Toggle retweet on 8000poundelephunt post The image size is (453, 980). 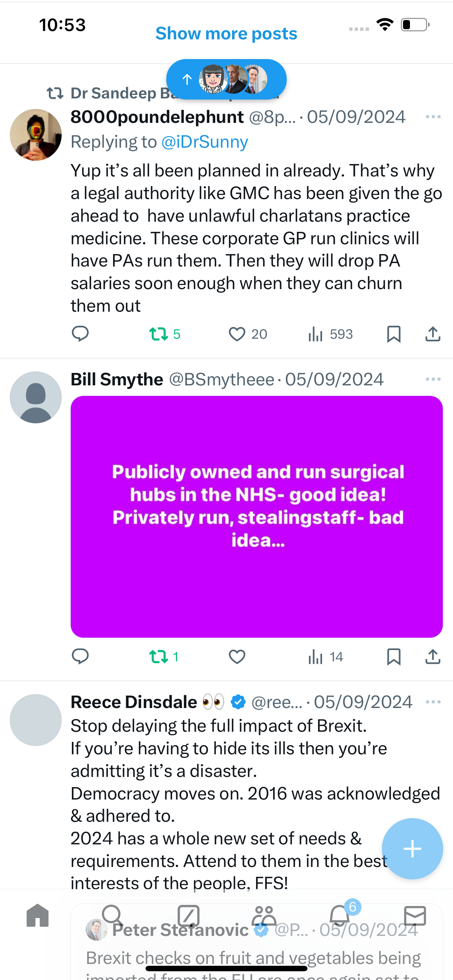coord(164,334)
